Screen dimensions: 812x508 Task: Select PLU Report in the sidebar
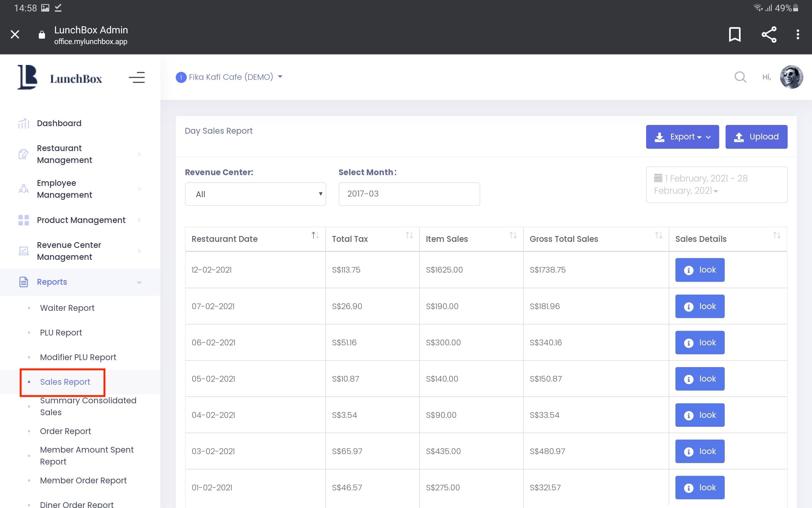[x=61, y=333]
